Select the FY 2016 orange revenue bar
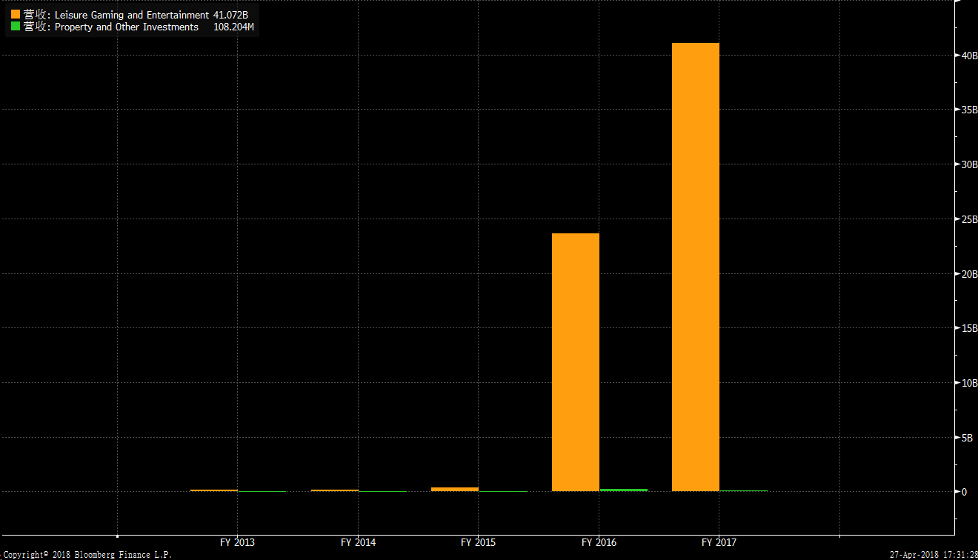 point(576,362)
